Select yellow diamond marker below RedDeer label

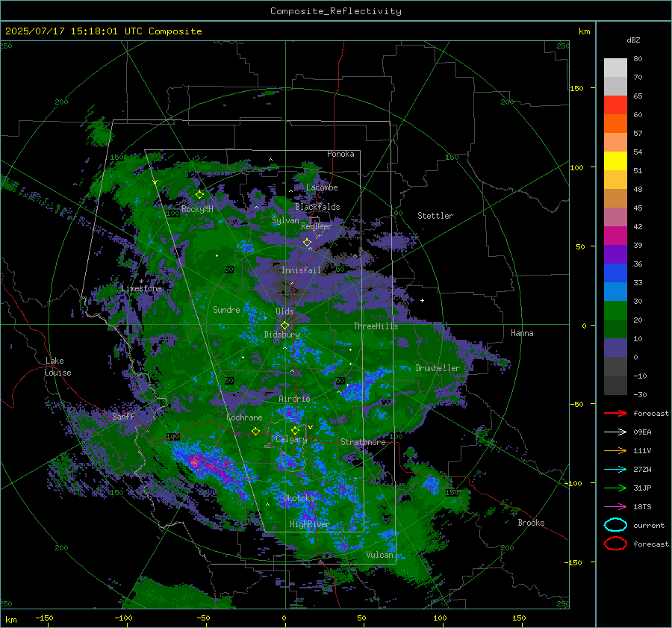coord(308,243)
